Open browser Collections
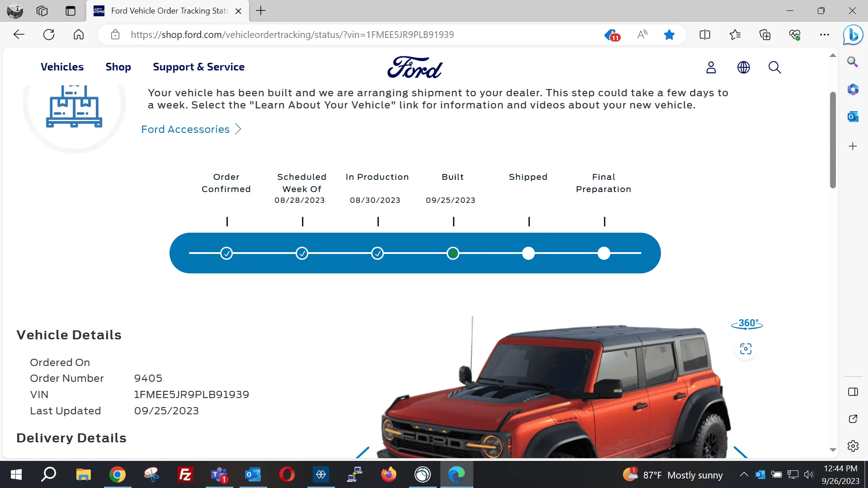868x488 pixels. pyautogui.click(x=765, y=35)
